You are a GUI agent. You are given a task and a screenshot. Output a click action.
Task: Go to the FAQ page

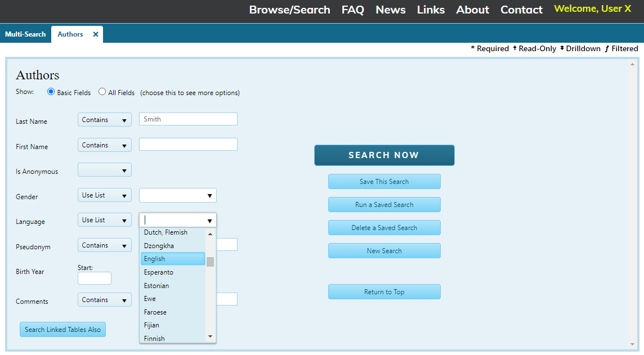(x=352, y=10)
